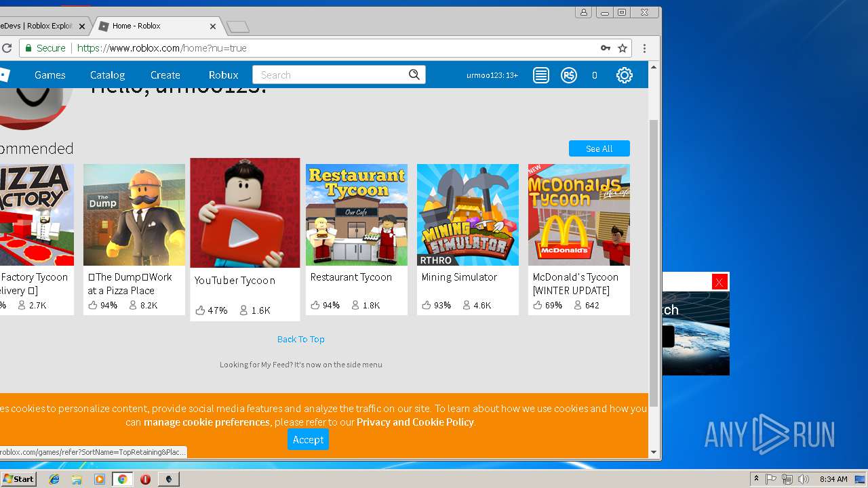Open the Create menu
Viewport: 868px width, 488px height.
point(165,75)
